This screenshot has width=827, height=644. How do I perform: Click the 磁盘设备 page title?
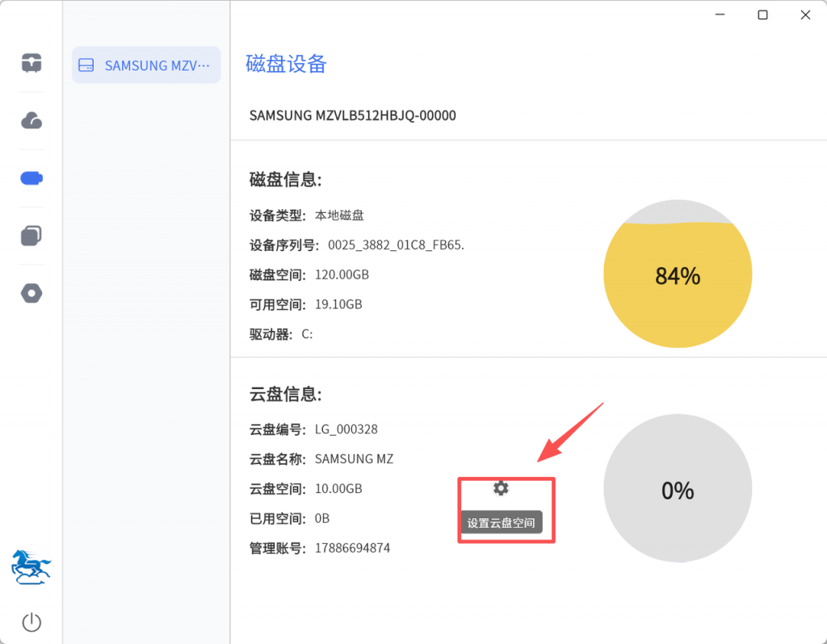(x=286, y=65)
